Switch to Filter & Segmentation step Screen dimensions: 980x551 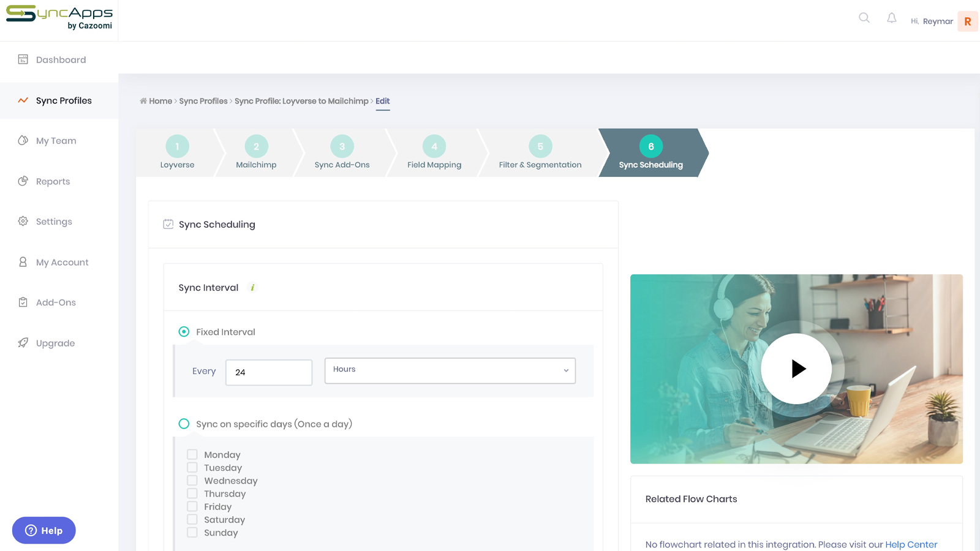[540, 152]
